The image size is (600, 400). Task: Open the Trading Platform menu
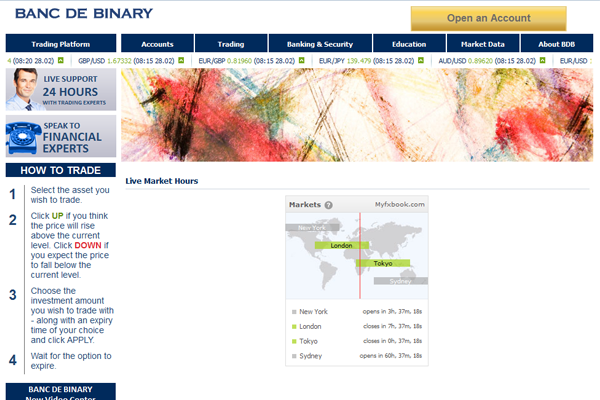click(x=61, y=44)
